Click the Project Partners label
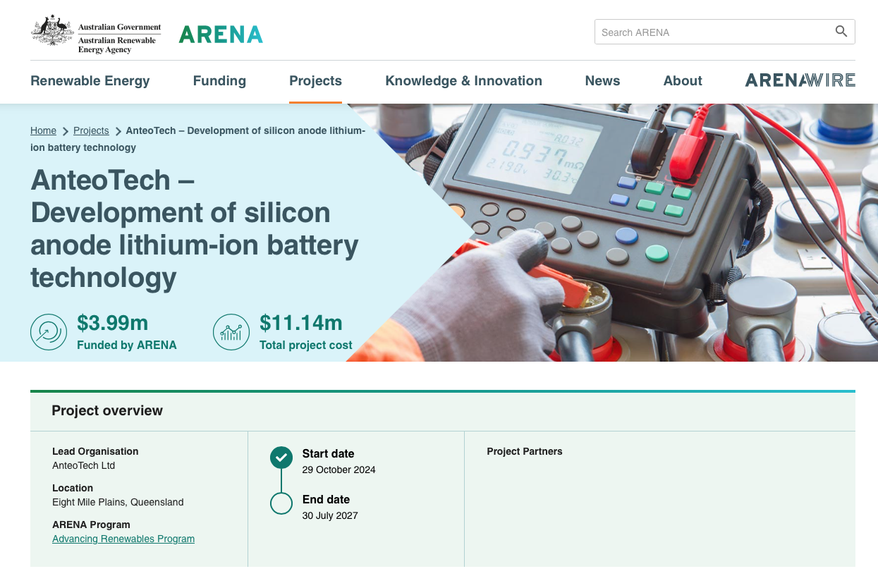Viewport: 878px width, 588px height. coord(525,451)
